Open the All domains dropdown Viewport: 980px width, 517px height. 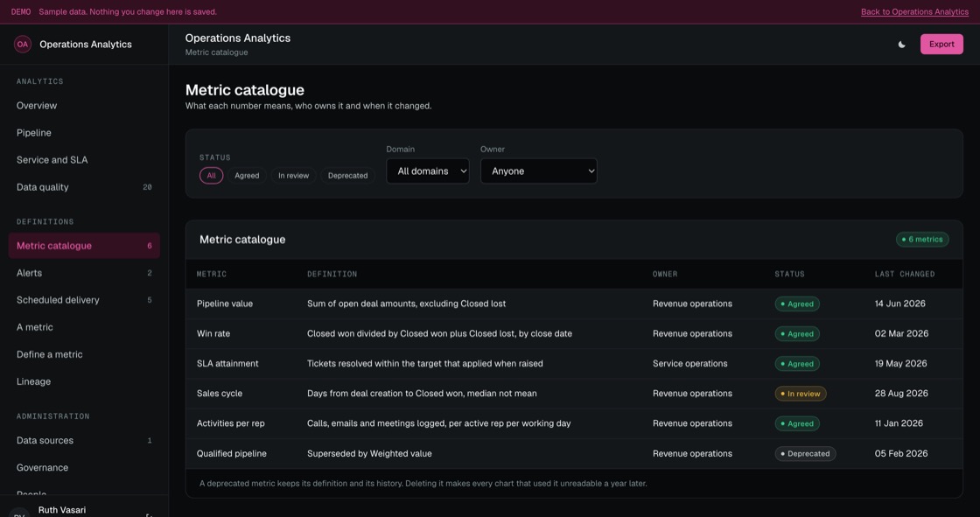(x=428, y=171)
